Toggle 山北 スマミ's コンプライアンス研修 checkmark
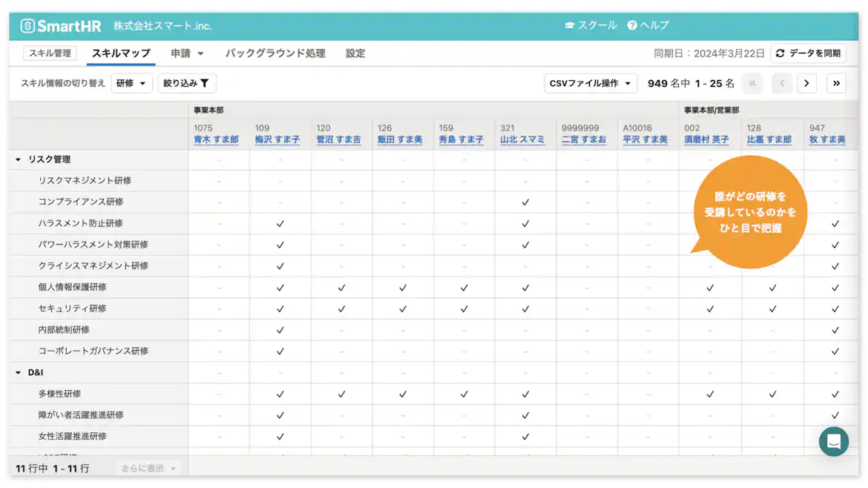The image size is (868, 488). (x=525, y=202)
